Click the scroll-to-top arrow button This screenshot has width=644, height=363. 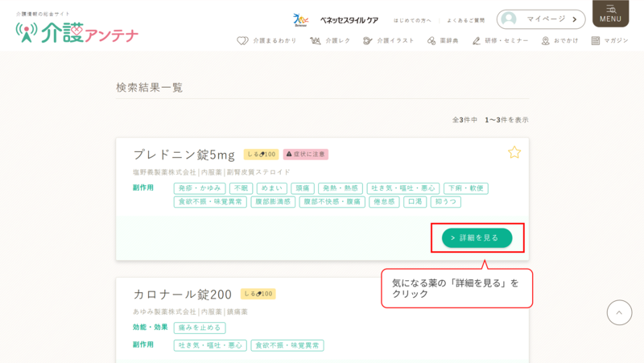click(619, 312)
